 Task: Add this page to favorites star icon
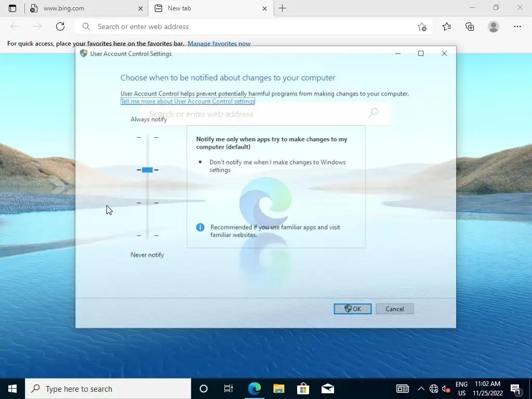pyautogui.click(x=422, y=26)
